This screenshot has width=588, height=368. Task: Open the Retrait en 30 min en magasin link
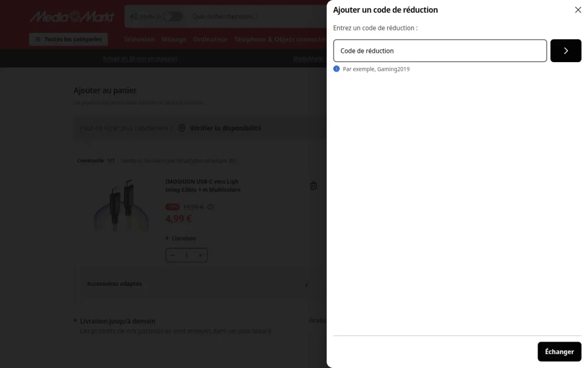[x=140, y=59]
